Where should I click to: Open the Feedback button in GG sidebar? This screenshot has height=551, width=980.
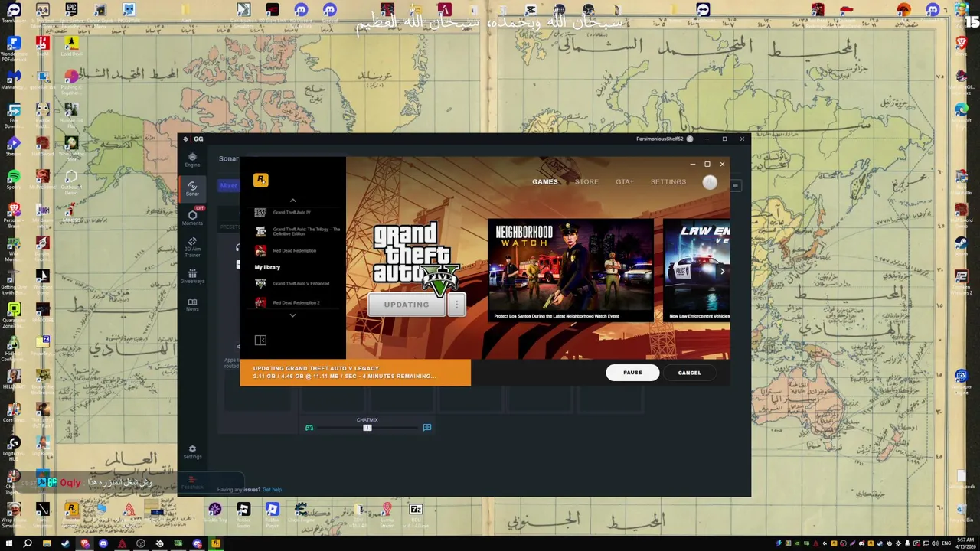[x=192, y=483]
